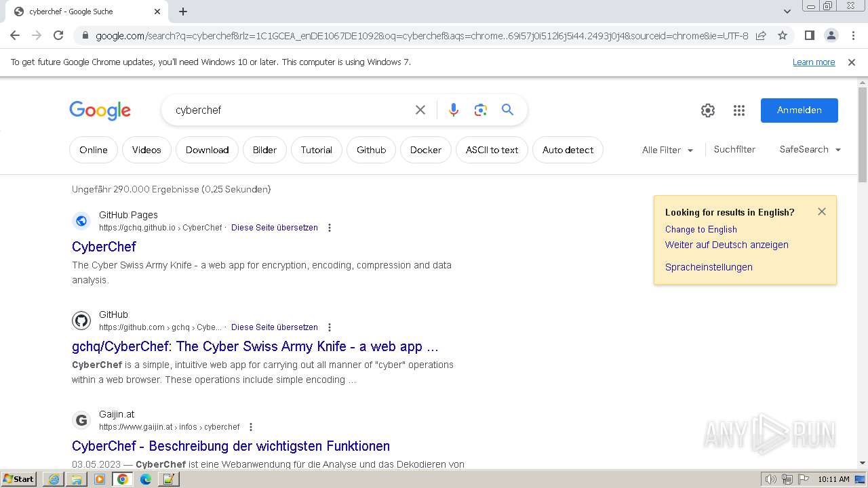Select the Github filter chip

click(371, 150)
